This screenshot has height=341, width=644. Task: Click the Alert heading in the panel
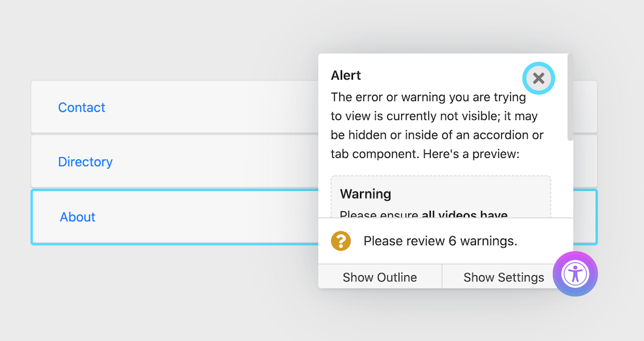[346, 75]
